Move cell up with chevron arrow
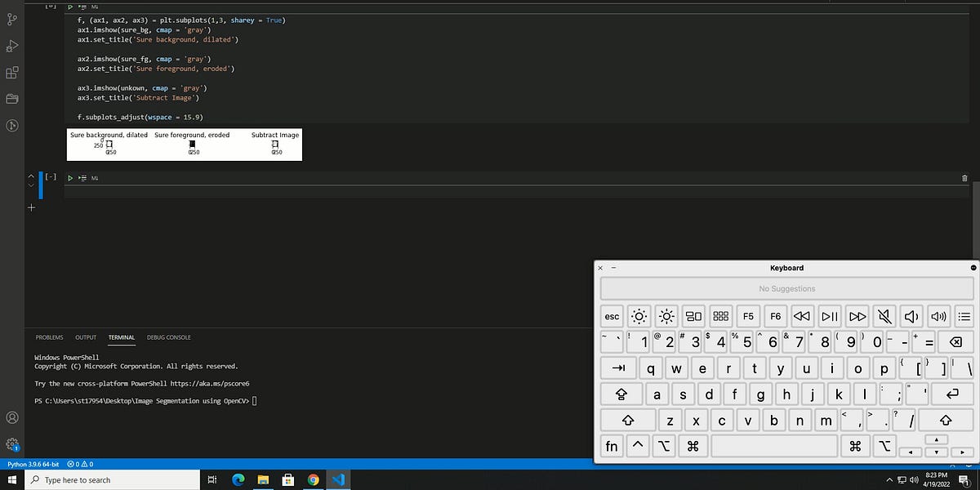The width and height of the screenshot is (980, 490). pyautogui.click(x=32, y=176)
